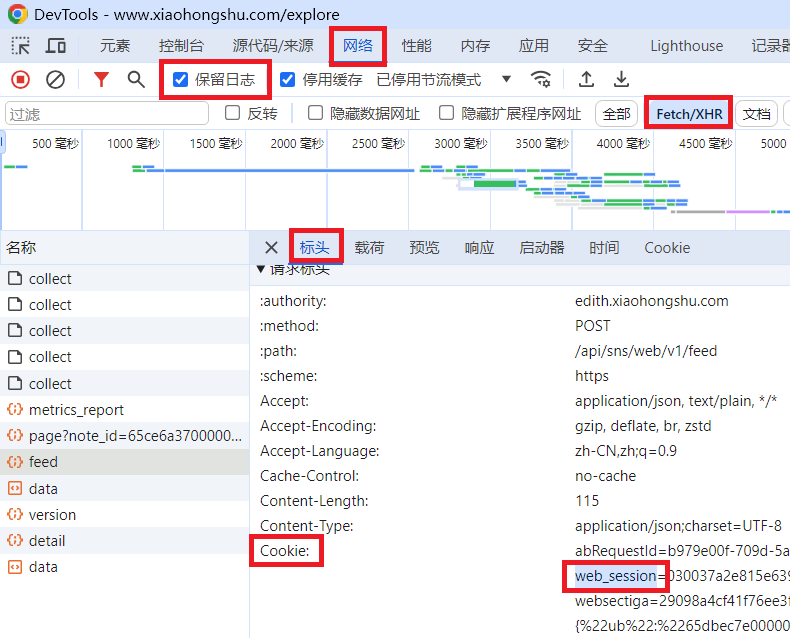Clear the network log
This screenshot has width=790, height=638.
click(x=55, y=80)
